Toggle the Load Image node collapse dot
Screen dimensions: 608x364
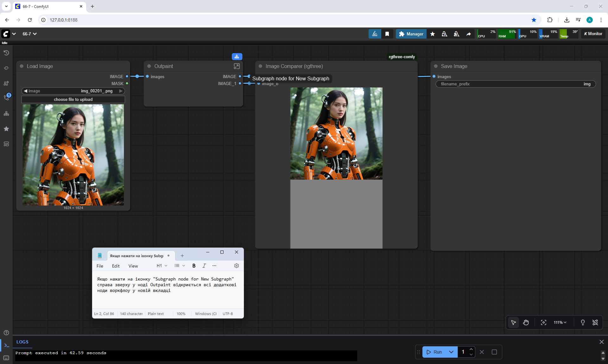[22, 66]
